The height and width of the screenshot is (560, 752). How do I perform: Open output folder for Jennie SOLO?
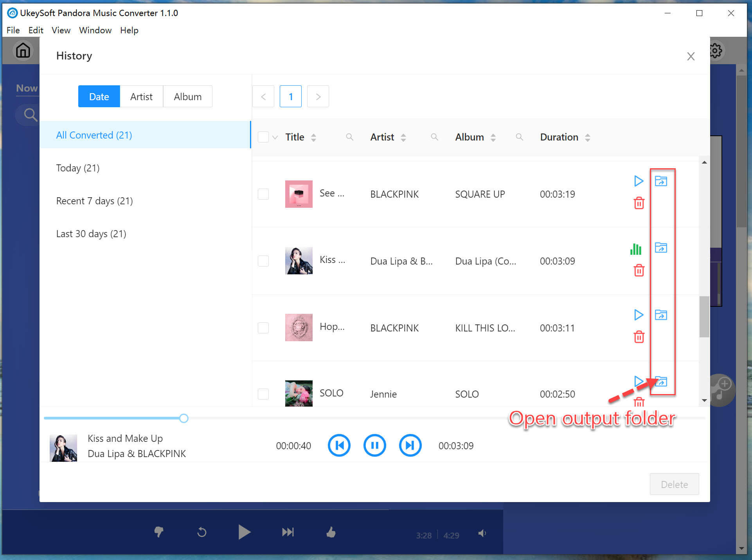661,381
